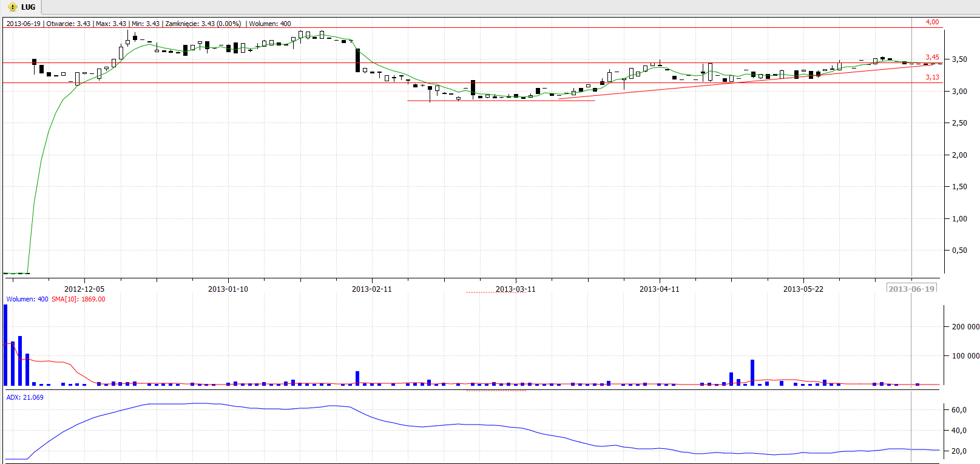Viewport: 980px width, 464px height.
Task: Select the red 3,13 support level label
Action: coord(932,77)
